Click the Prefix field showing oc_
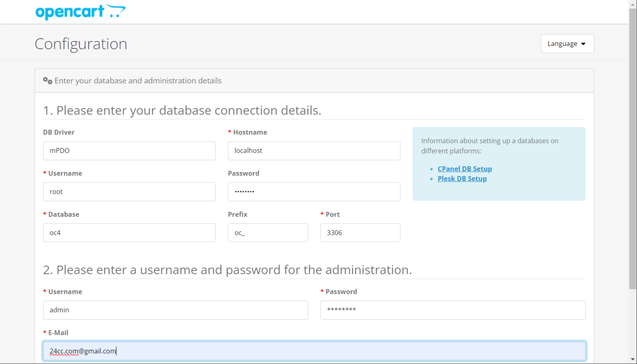The width and height of the screenshot is (637, 364). tap(268, 233)
